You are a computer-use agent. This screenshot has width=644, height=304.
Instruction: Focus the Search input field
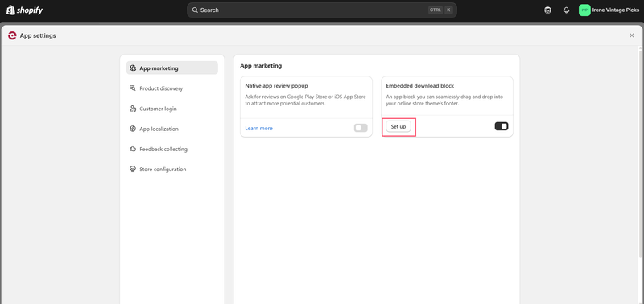tap(321, 10)
